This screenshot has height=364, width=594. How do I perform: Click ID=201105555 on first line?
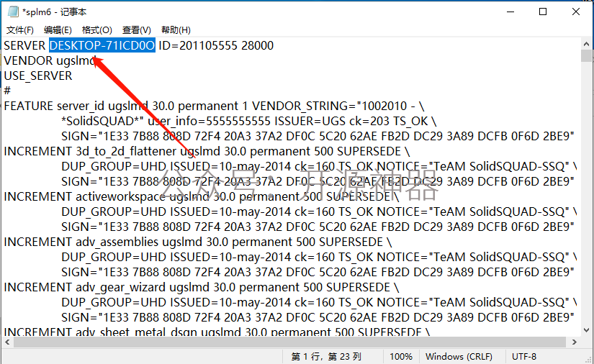pos(198,45)
